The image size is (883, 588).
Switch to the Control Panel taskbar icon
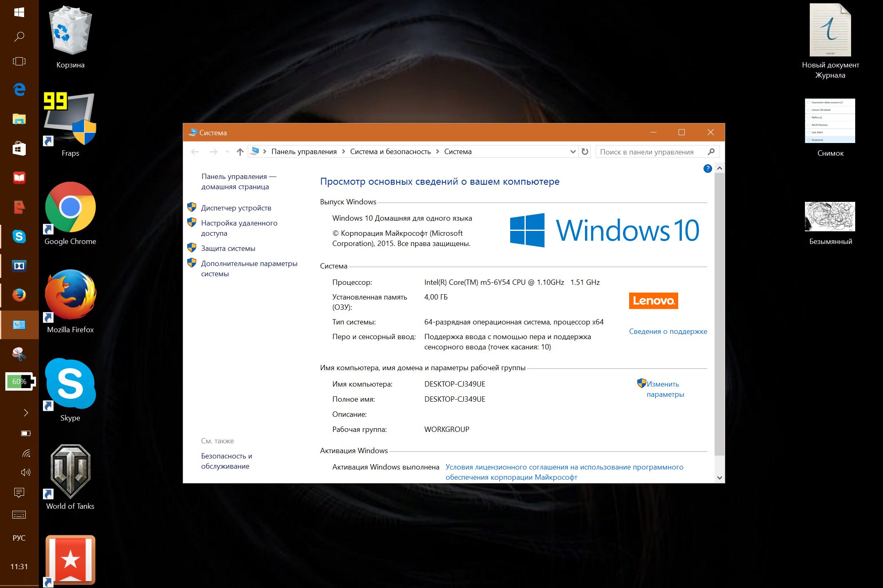coord(19,325)
